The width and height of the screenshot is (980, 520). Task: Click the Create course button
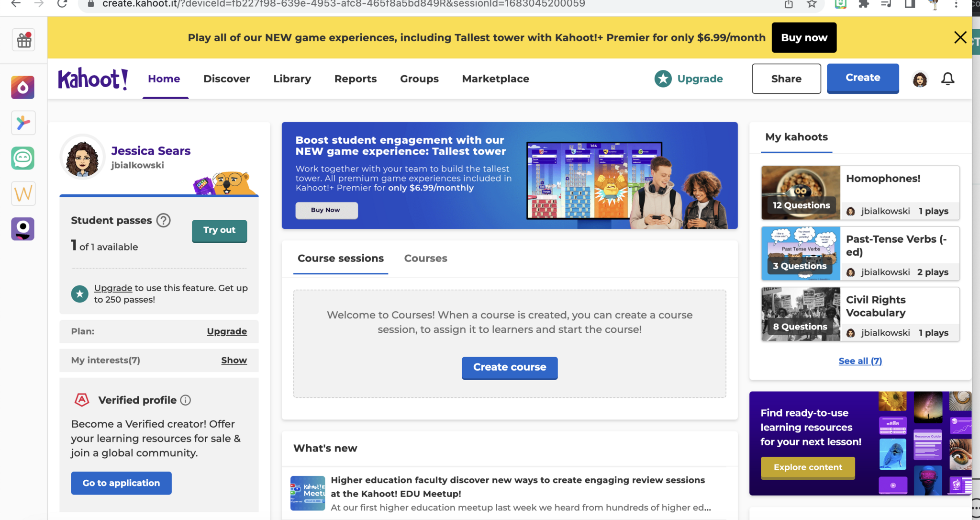509,367
